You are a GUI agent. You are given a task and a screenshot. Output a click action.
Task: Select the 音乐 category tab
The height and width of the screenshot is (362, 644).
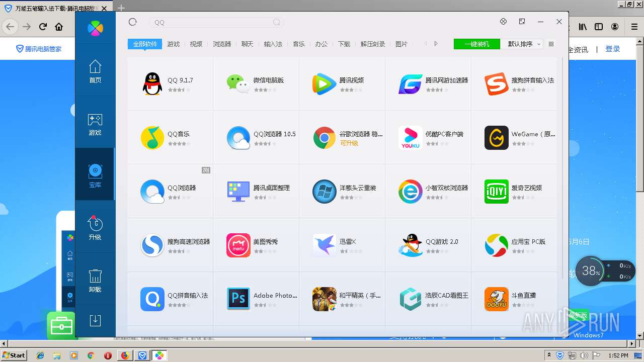(299, 44)
